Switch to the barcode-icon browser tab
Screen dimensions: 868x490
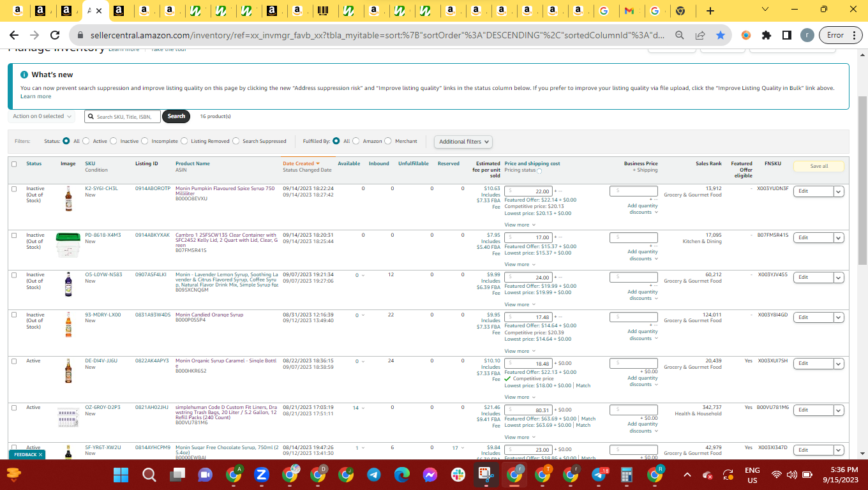[324, 11]
